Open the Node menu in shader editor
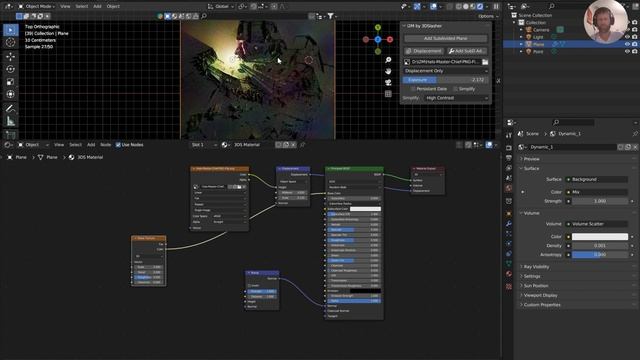Viewport: 640px width, 360px height. point(105,145)
